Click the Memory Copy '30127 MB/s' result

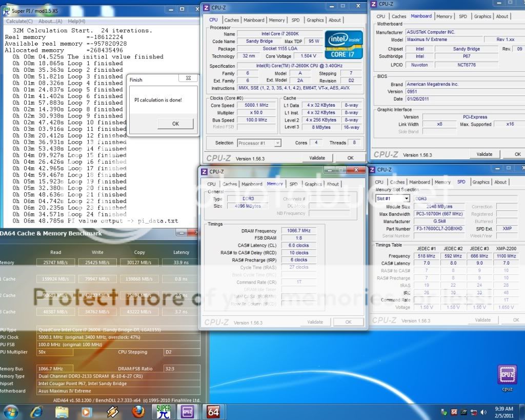point(139,263)
